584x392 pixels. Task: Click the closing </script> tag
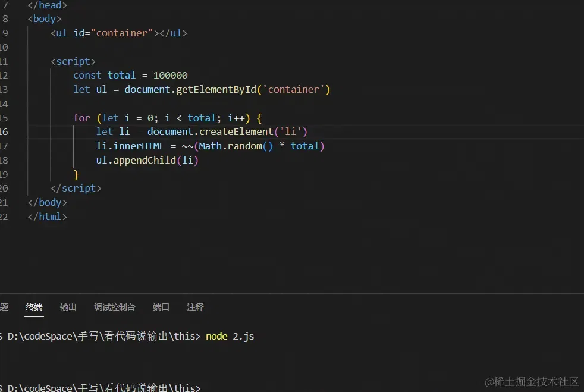[x=76, y=188]
